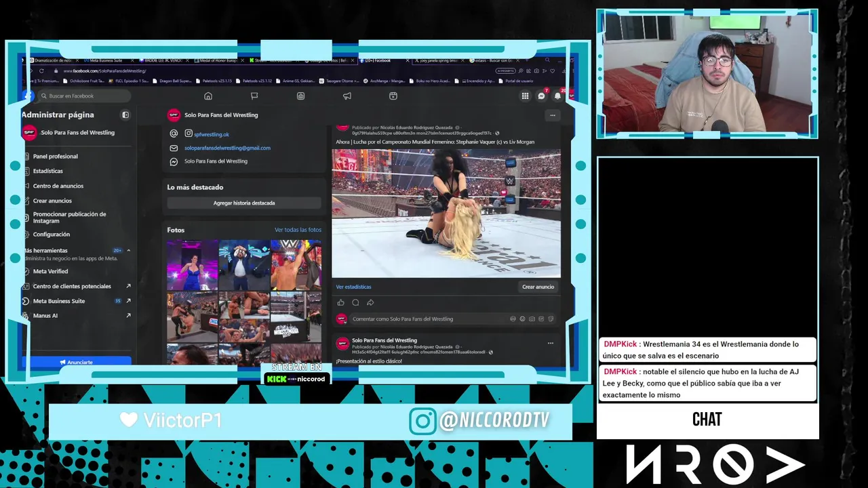
Task: Open the three-dot menu above the post feed
Action: 553,115
